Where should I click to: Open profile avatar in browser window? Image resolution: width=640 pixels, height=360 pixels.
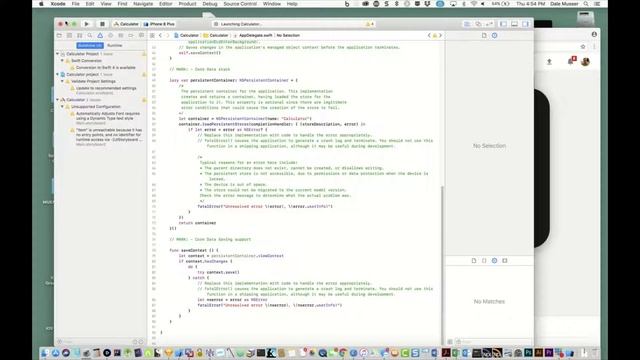coord(585,62)
